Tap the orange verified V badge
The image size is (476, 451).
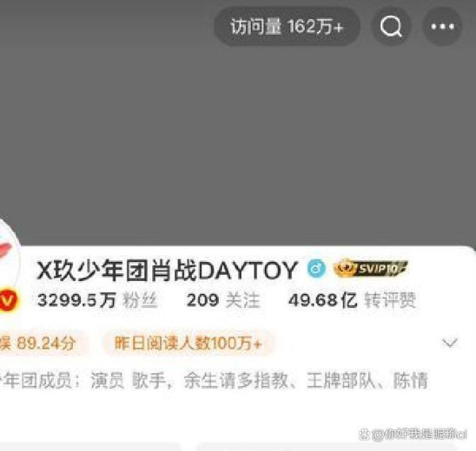coord(8,301)
